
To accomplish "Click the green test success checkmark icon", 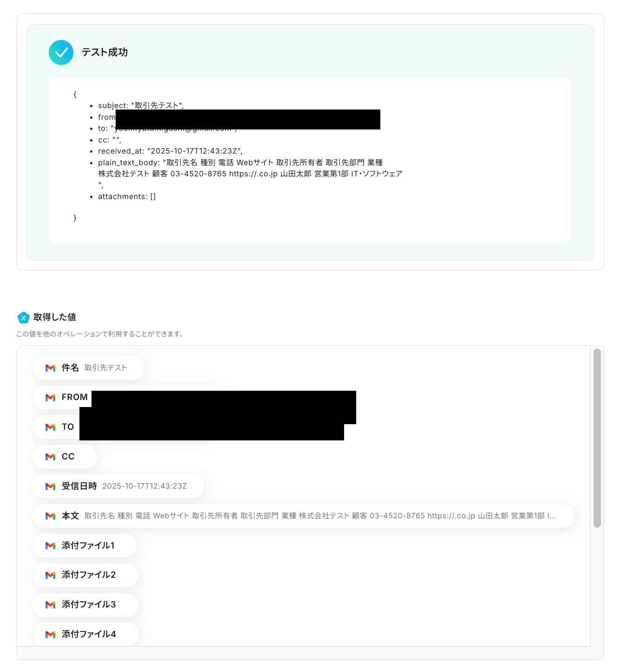I will pos(61,52).
